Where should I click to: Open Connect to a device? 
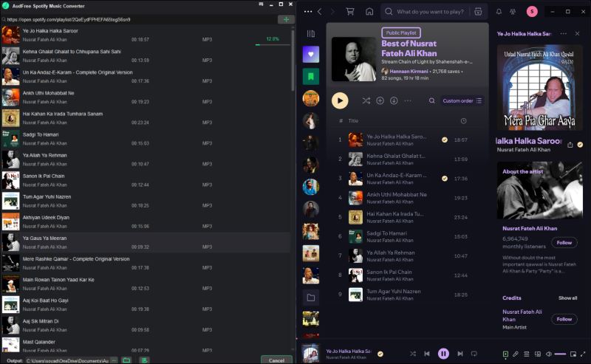coord(538,354)
